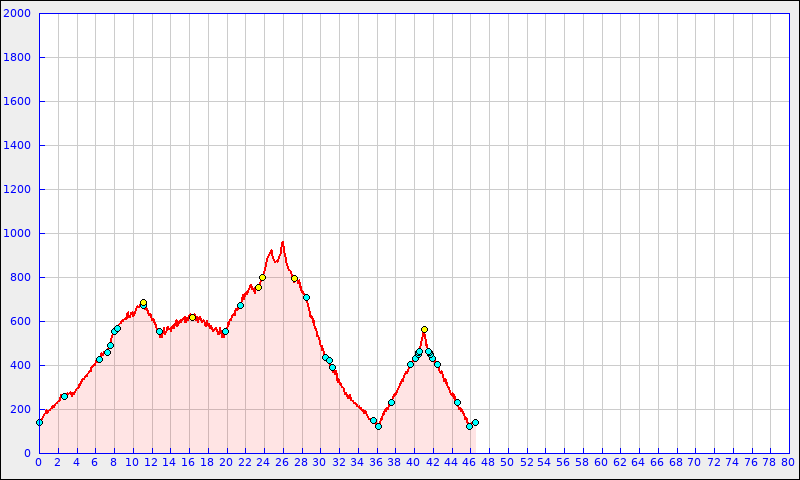Select the yellow marker on the km 27 descent
The height and width of the screenshot is (480, 800).
pos(294,278)
